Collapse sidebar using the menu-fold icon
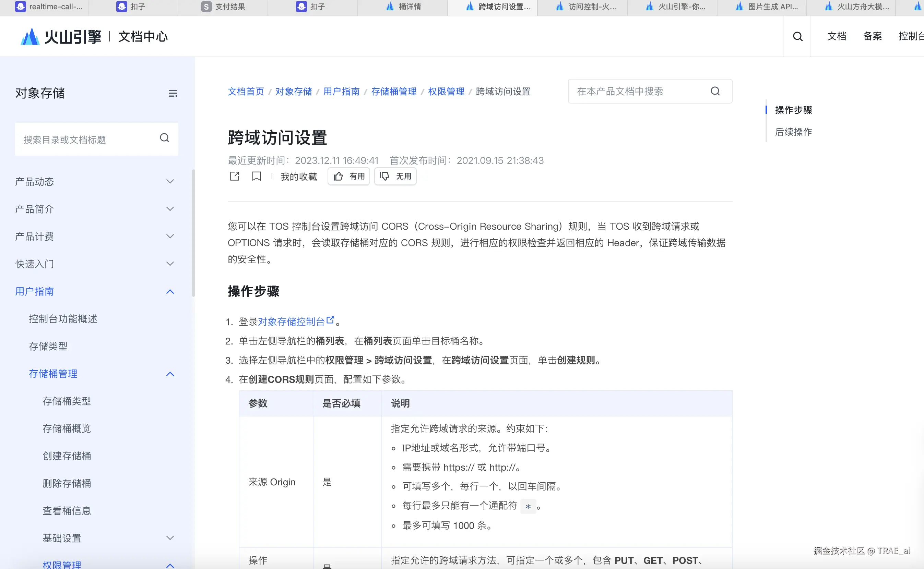This screenshot has width=924, height=569. 173,93
